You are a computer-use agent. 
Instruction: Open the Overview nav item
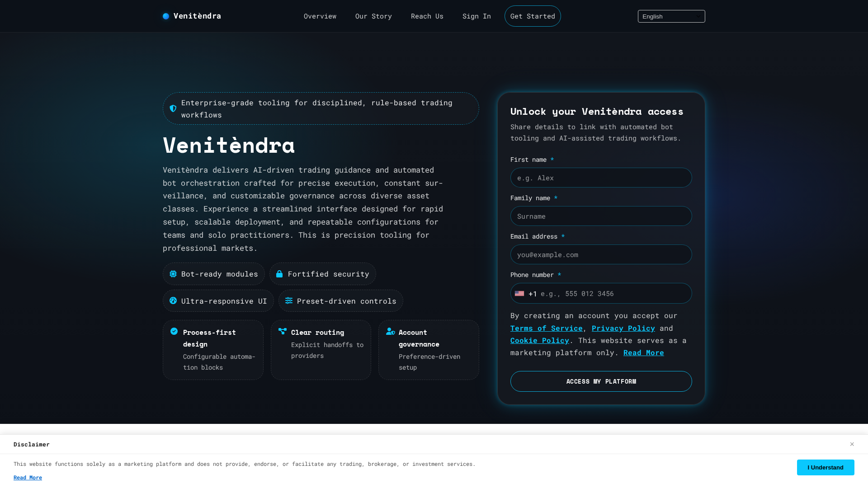[x=320, y=16]
